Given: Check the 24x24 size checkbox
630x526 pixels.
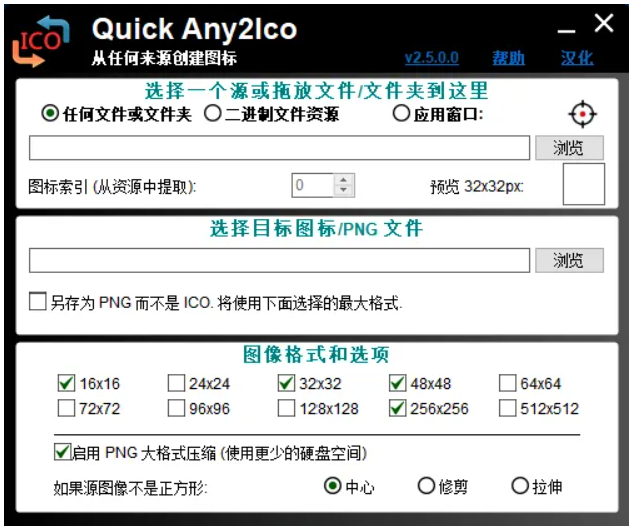Looking at the screenshot, I should pos(176,383).
